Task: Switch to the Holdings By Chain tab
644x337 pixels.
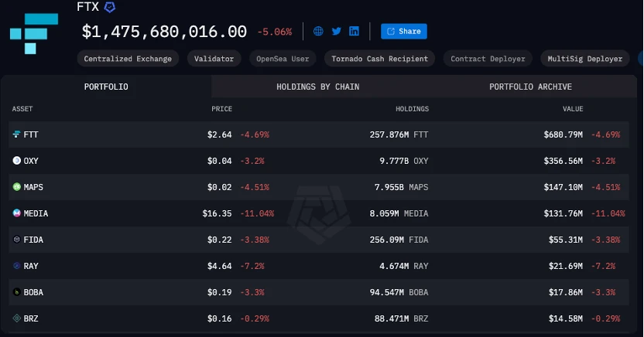Action: (317, 87)
